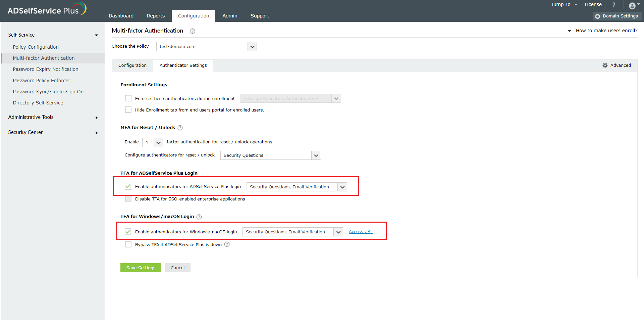
Task: Toggle Disable TFA for SSO-enabled enterprise applications
Action: coord(128,199)
